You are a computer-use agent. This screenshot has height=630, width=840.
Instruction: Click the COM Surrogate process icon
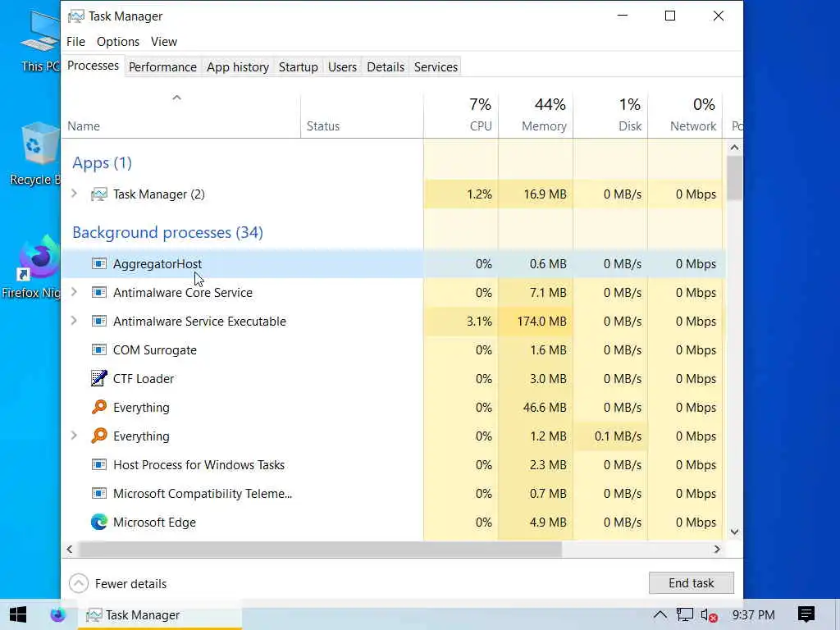[99, 349]
